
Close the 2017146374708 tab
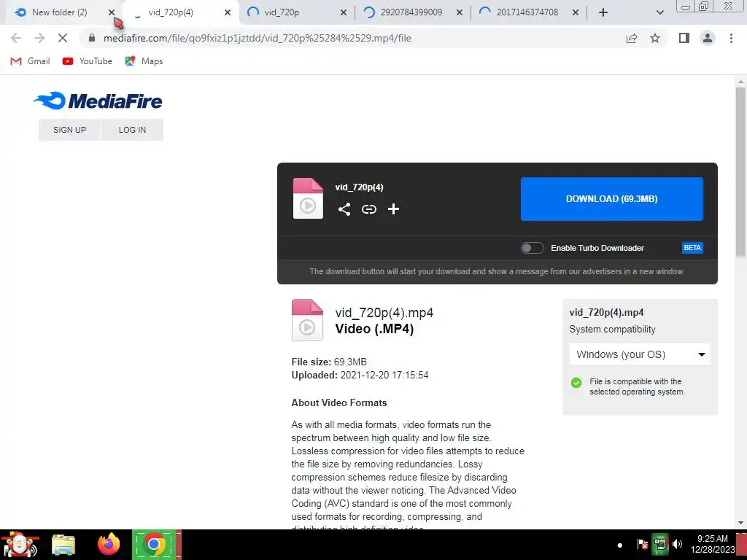coord(576,13)
